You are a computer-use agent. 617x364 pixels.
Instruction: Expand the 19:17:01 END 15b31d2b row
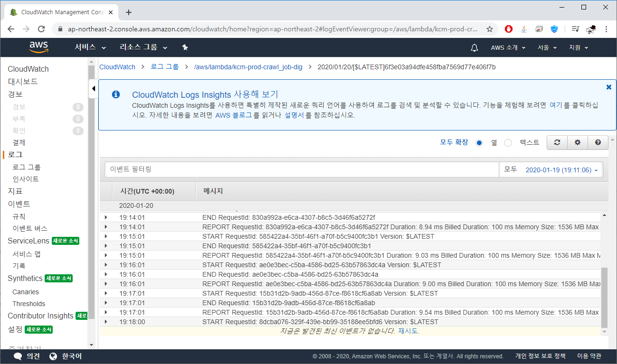(x=106, y=303)
